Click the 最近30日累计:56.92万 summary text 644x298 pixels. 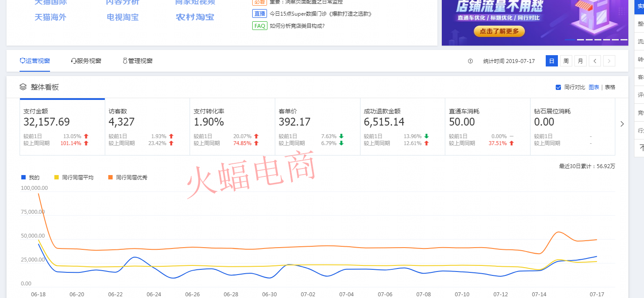coord(587,166)
